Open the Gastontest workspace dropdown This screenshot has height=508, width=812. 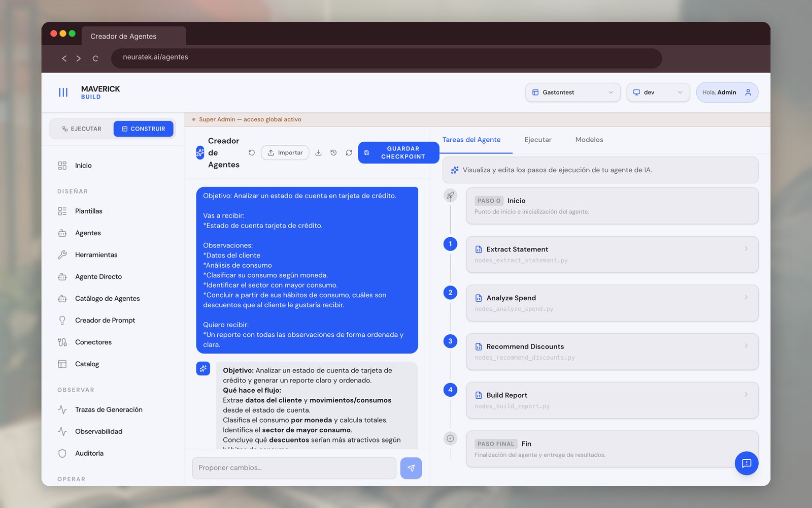click(x=573, y=92)
